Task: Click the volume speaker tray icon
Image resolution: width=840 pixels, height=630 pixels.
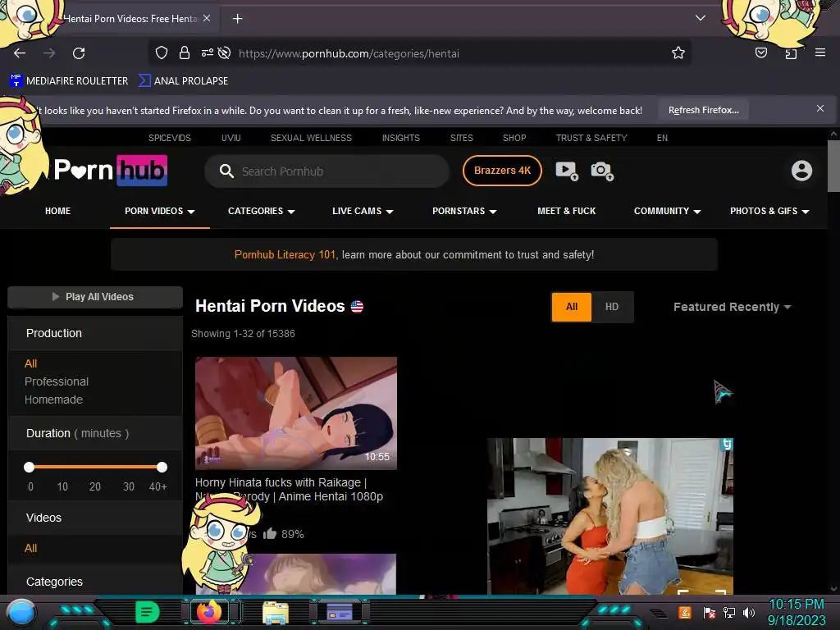Action: tap(749, 612)
